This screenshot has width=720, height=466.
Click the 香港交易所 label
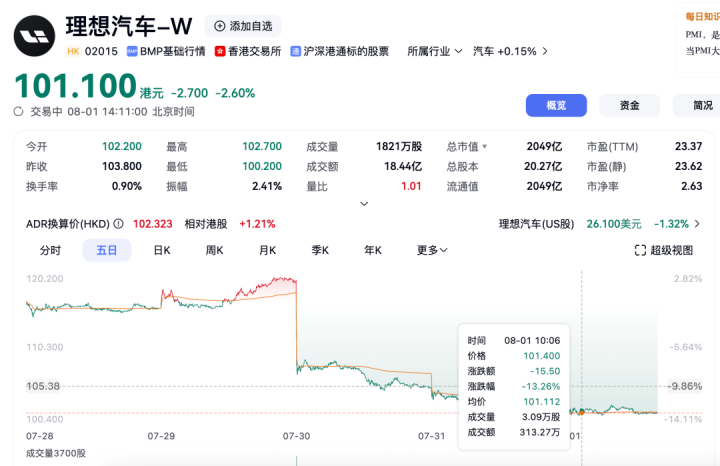click(x=254, y=51)
